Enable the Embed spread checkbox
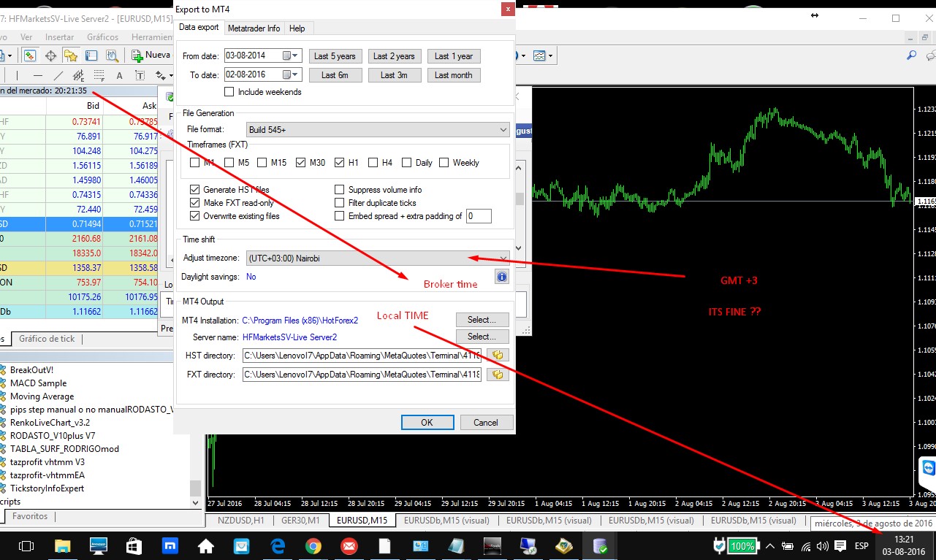 coord(340,216)
